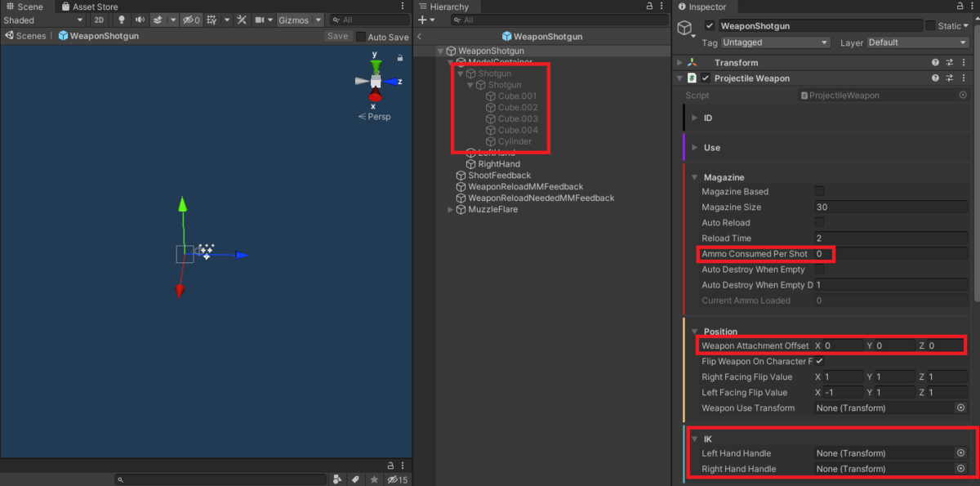Click the Gizmos toggle button
980x486 pixels.
pyautogui.click(x=293, y=20)
